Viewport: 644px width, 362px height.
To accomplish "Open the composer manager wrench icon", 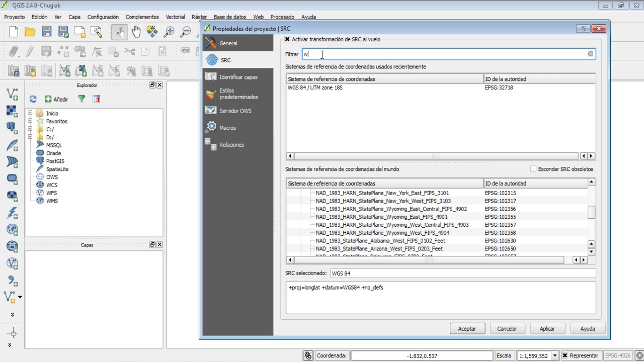I will (x=97, y=32).
